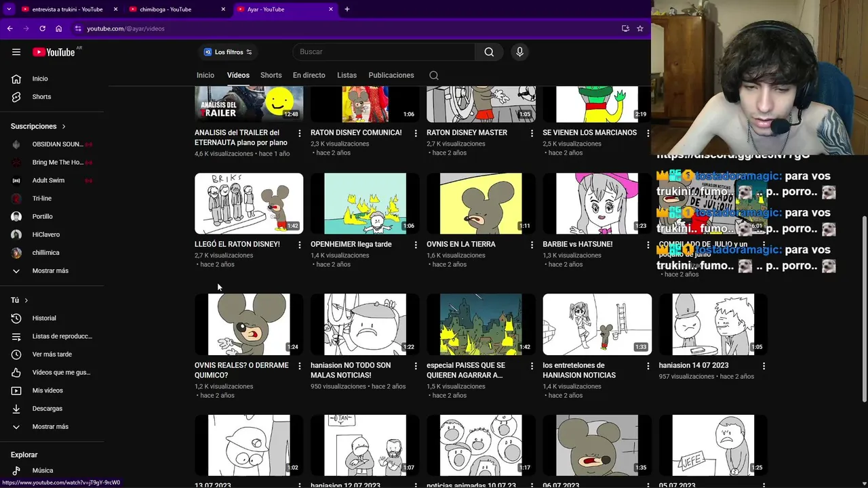Viewport: 868px width, 488px height.
Task: Open channel search magnifier beside Publicaciones
Action: coord(434,75)
